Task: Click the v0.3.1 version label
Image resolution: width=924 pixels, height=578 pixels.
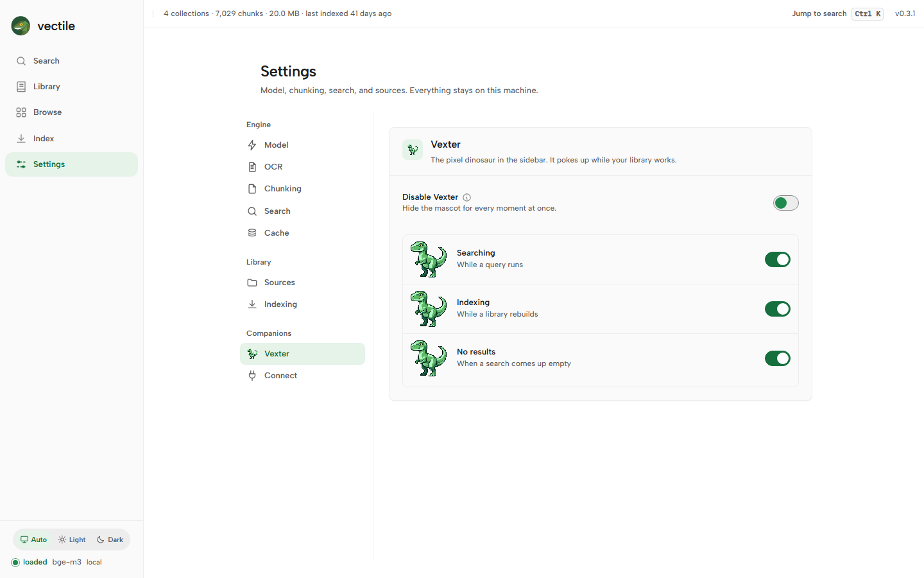Action: coord(905,13)
